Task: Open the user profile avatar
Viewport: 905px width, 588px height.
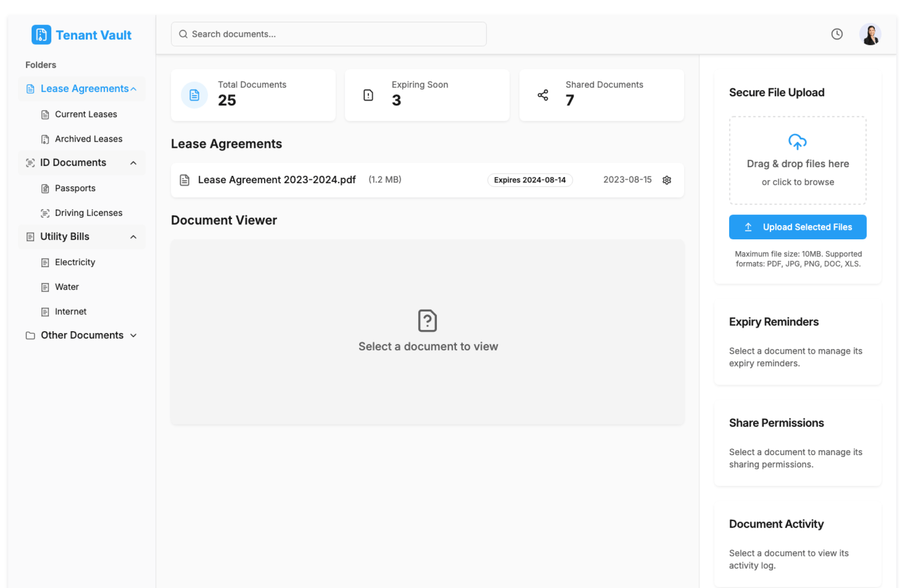Action: tap(870, 34)
